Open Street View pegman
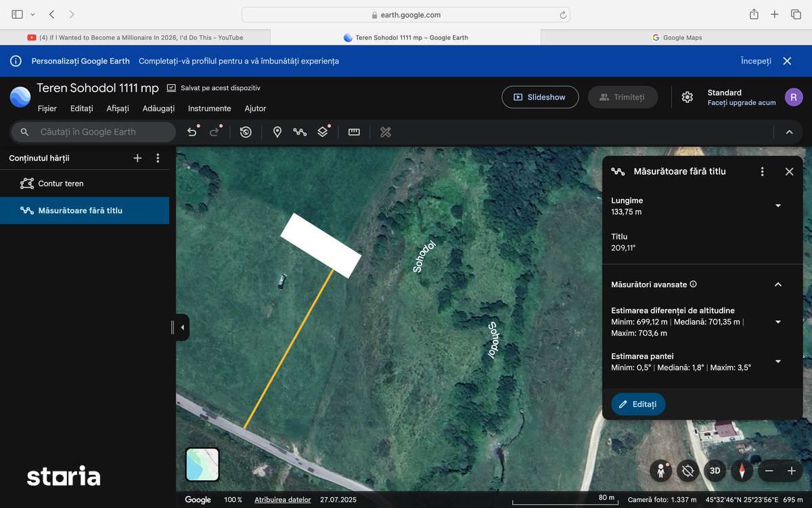This screenshot has height=508, width=812. 660,471
